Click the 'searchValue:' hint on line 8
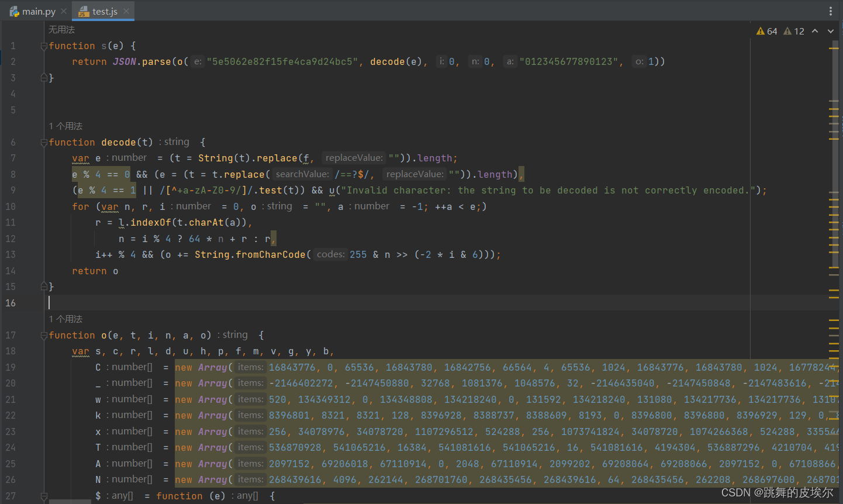Image resolution: width=843 pixels, height=504 pixels. [x=302, y=174]
